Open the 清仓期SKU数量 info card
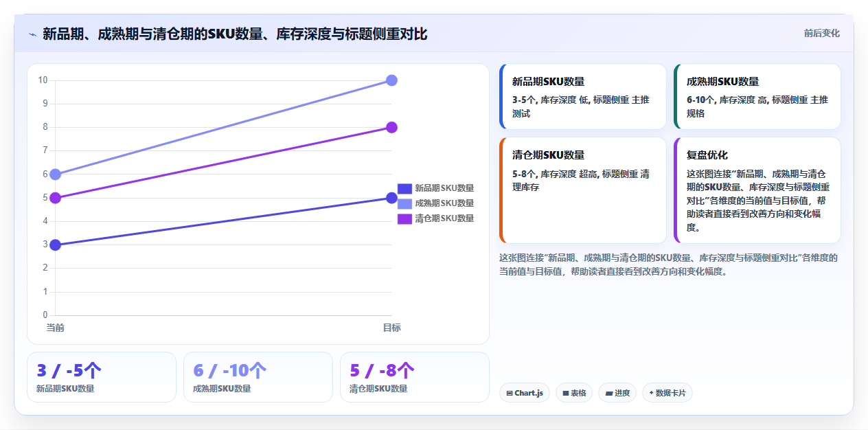The width and height of the screenshot is (868, 430). (583, 190)
